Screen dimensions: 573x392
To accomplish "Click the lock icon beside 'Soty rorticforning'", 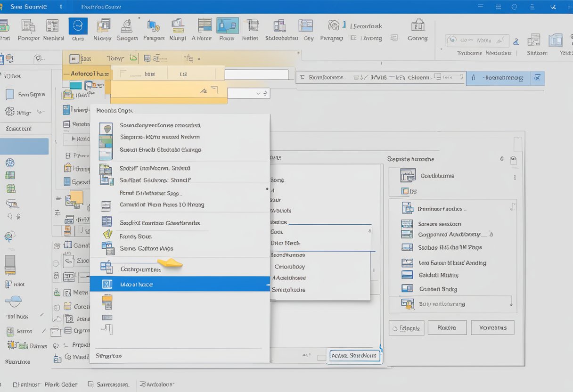I will 408,304.
